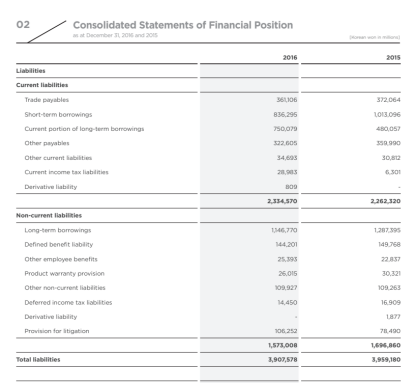Screen dimensions: 415x383
Task: Select Provision for litigation 2015 value 78,490
Action: [x=390, y=331]
